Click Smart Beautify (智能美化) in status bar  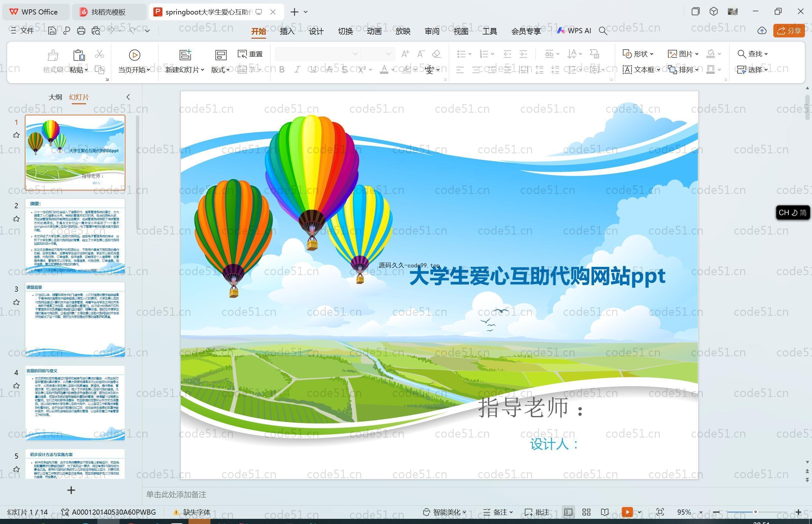click(x=445, y=512)
